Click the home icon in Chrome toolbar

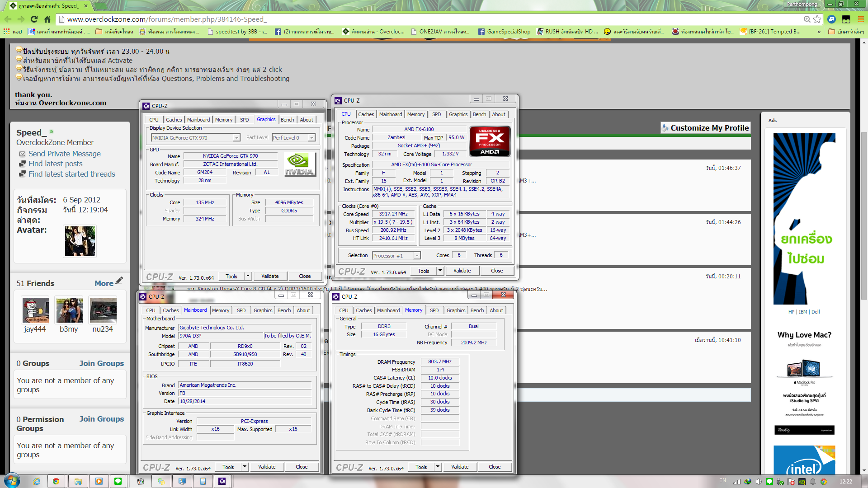click(47, 19)
